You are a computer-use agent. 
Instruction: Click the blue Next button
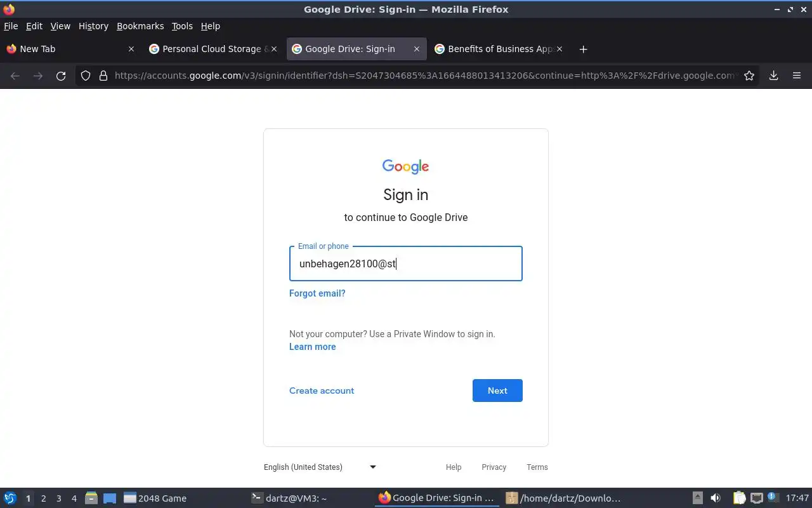497,391
